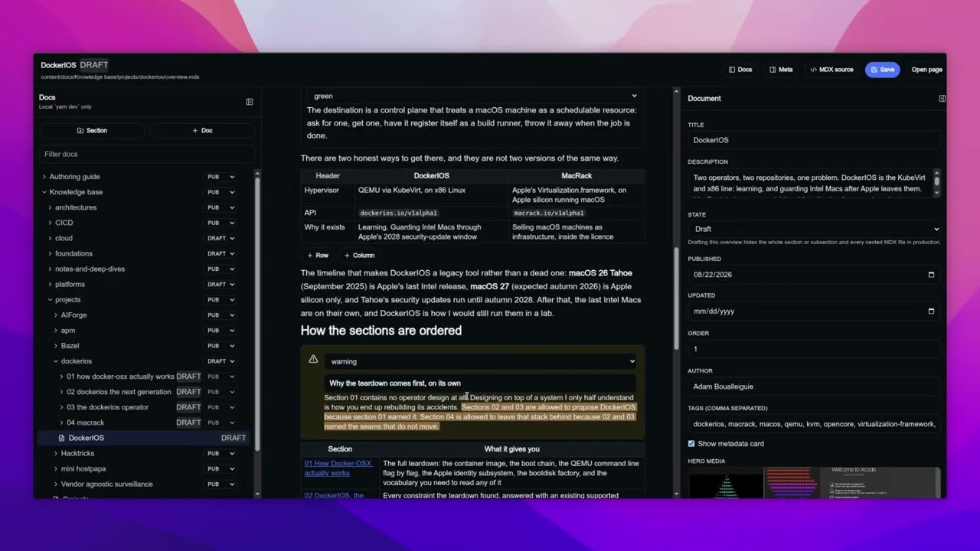Change cloud status DRAFT dropdown
Screen dimensions: 980x551
(x=220, y=238)
